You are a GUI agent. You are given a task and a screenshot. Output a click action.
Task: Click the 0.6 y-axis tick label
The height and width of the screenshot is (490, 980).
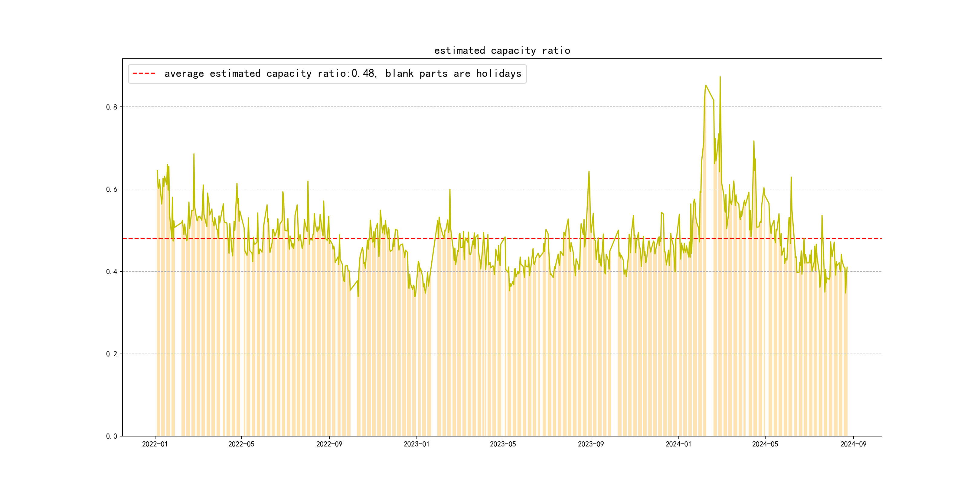[x=112, y=189]
